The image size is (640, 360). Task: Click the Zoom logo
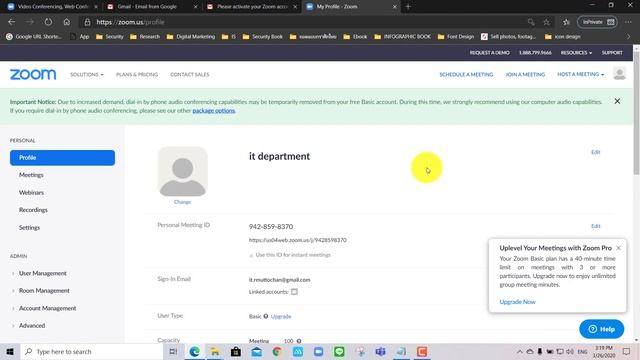coord(33,74)
